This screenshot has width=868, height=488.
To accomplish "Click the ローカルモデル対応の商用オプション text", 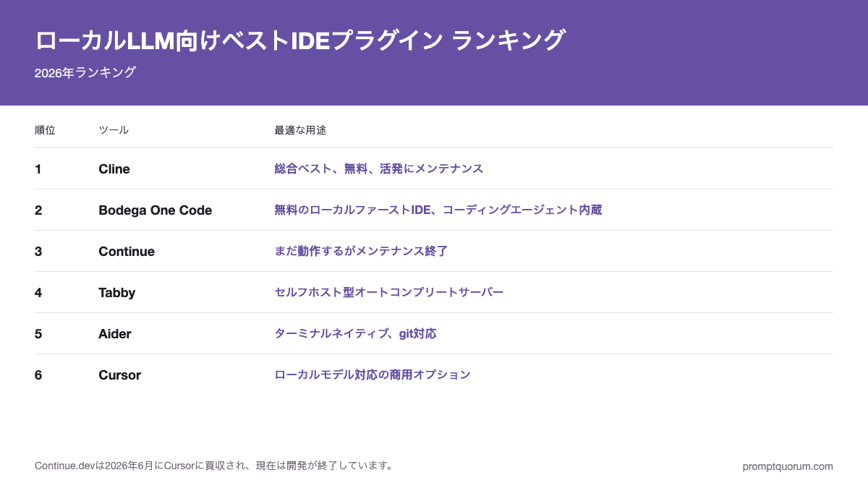I will click(373, 374).
